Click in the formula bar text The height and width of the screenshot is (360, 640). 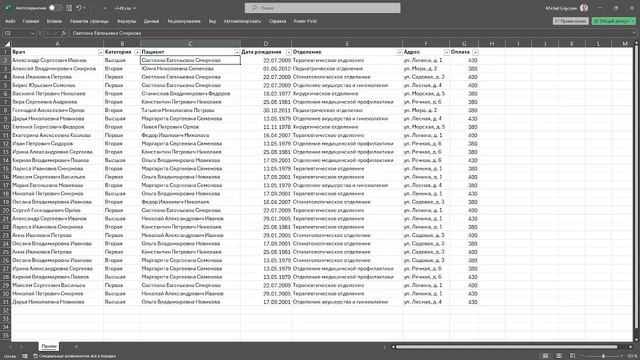pos(107,33)
